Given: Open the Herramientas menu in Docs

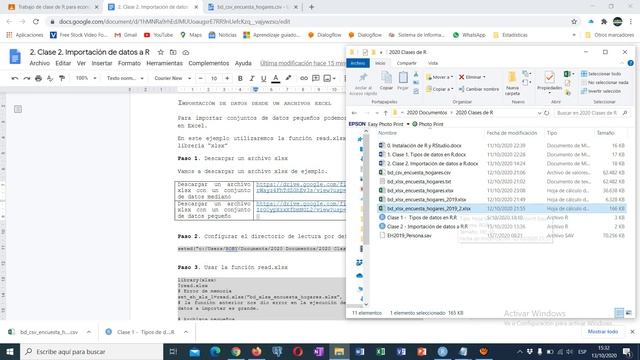Looking at the screenshot, I should point(164,63).
